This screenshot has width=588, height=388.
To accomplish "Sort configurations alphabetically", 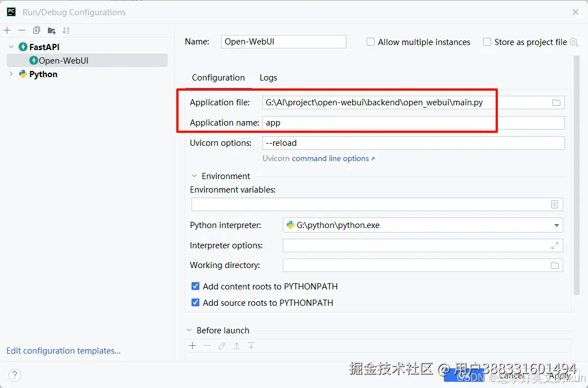I will (x=66, y=30).
